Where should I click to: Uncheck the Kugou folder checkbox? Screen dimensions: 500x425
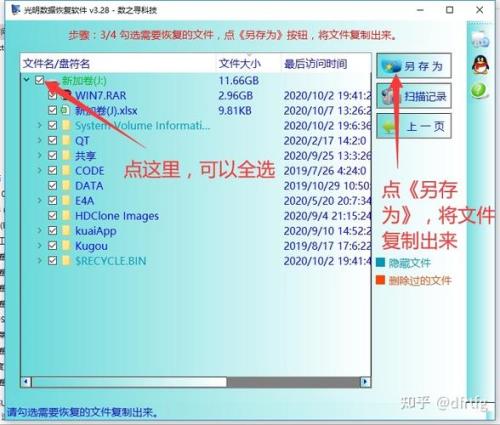(x=52, y=246)
